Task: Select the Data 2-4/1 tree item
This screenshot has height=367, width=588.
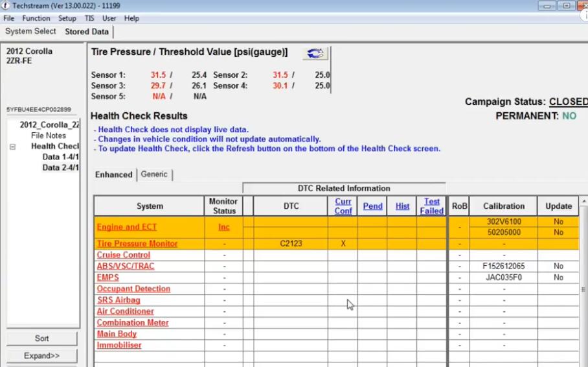Action: click(60, 167)
